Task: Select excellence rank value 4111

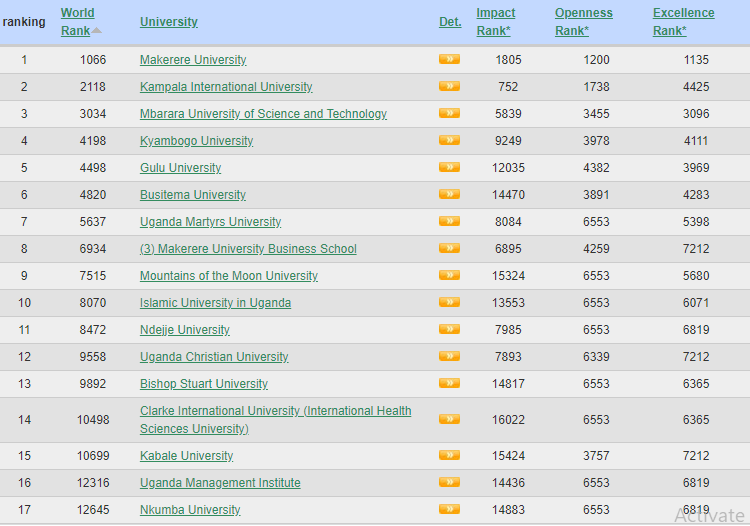Action: tap(696, 141)
